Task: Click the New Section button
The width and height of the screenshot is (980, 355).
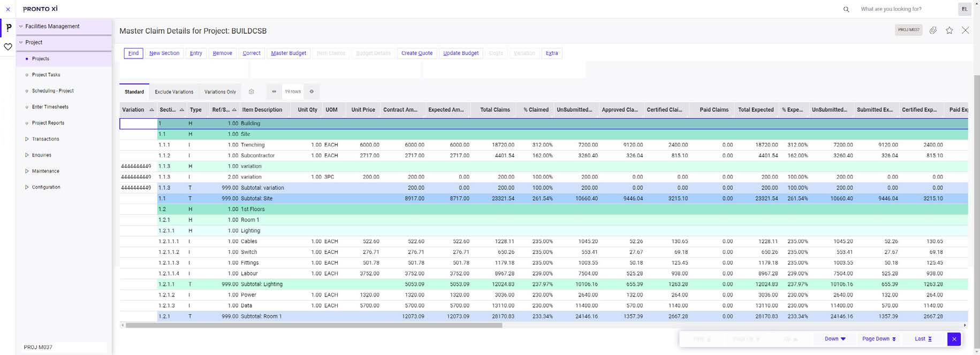Action: point(164,53)
